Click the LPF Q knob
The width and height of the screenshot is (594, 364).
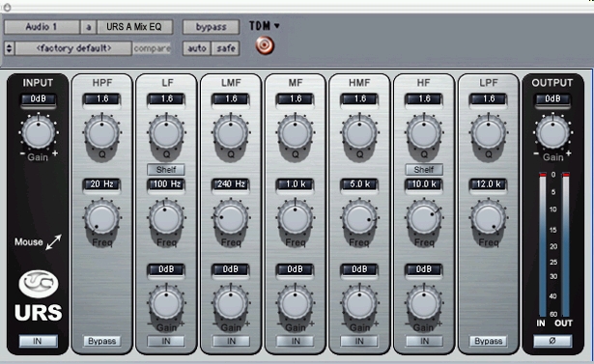click(489, 133)
